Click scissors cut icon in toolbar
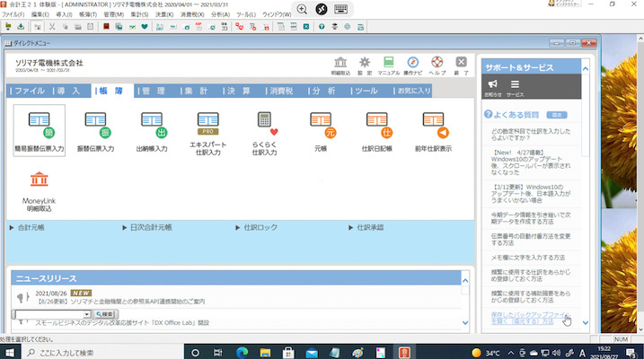Screen dimensions: 644x359 coord(52,27)
